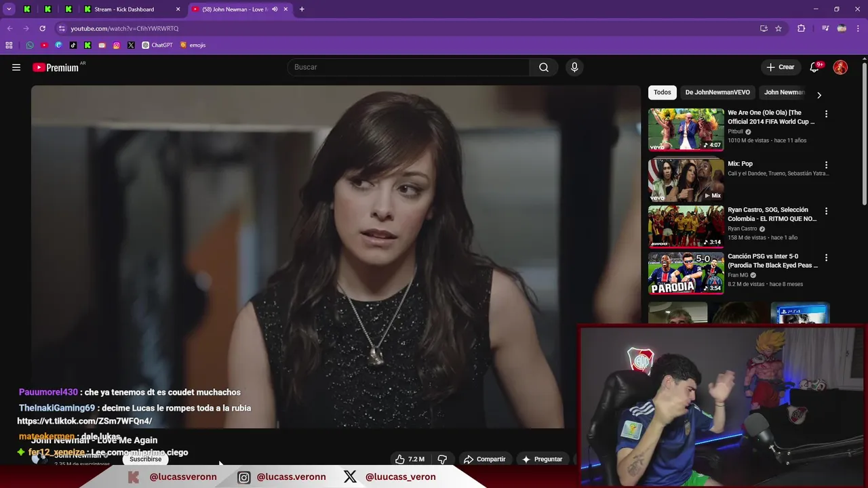Open media controls icon in browser toolbar
Image resolution: width=868 pixels, height=488 pixels.
click(x=825, y=28)
